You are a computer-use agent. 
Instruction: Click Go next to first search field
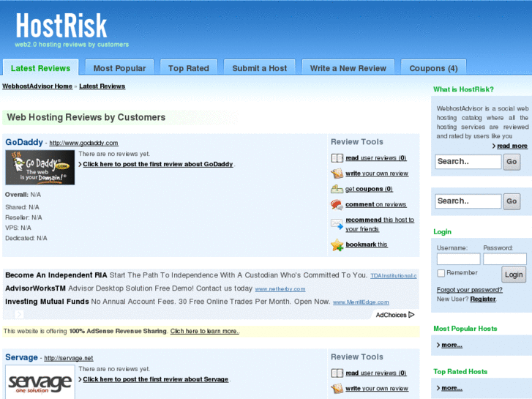pos(512,162)
